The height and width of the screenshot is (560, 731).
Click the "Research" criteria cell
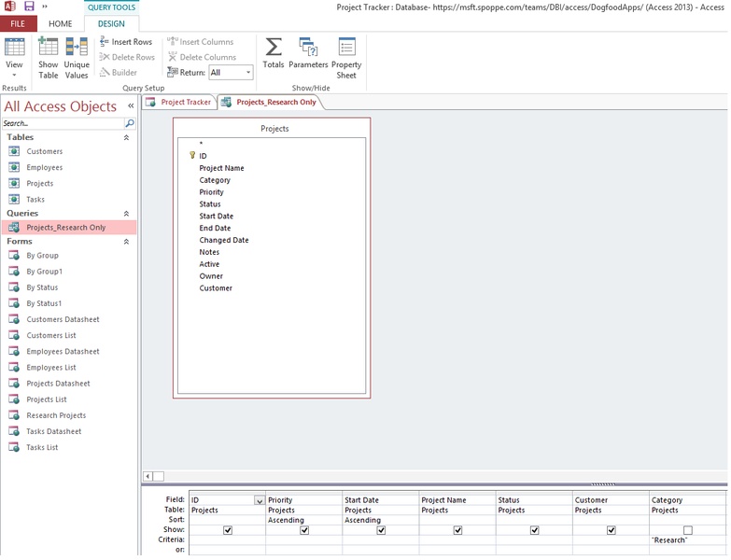point(688,540)
